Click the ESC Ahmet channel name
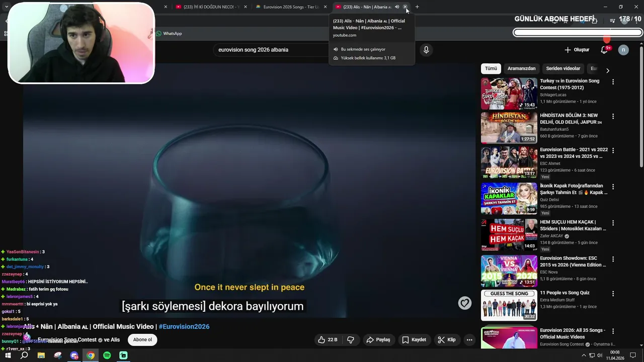Screen dimensions: 644x362 coord(550,163)
